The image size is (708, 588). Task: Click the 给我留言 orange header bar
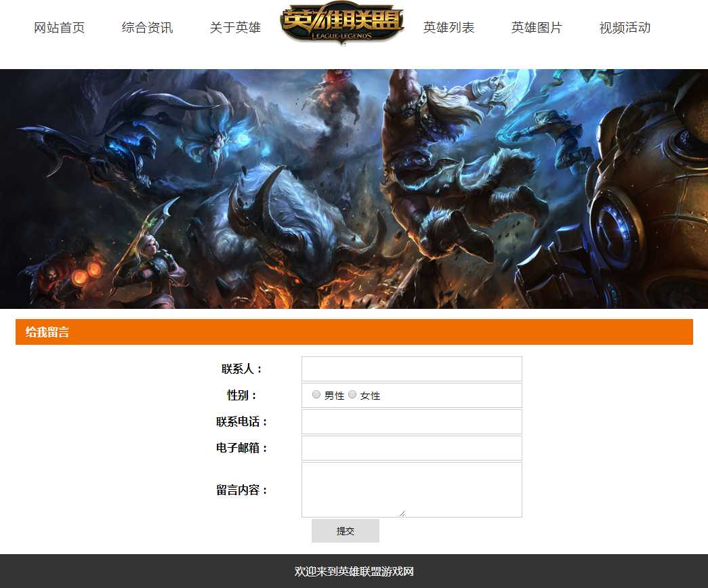click(354, 332)
